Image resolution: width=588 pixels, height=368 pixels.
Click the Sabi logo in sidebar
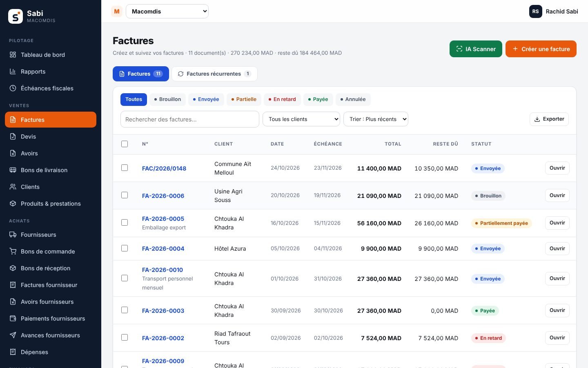(16, 16)
